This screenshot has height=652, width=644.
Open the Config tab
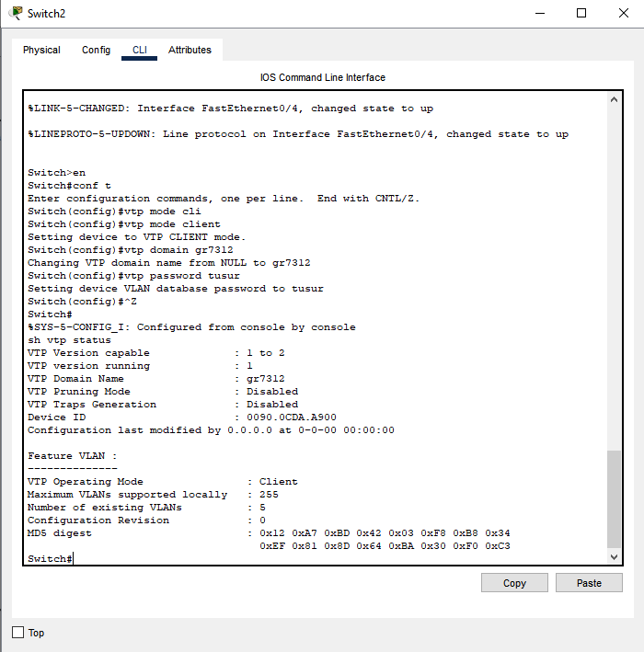point(96,50)
